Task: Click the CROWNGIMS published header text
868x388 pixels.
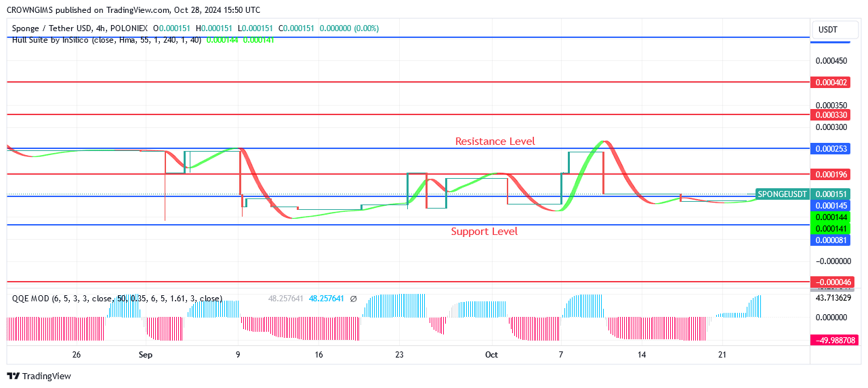Action: (133, 10)
